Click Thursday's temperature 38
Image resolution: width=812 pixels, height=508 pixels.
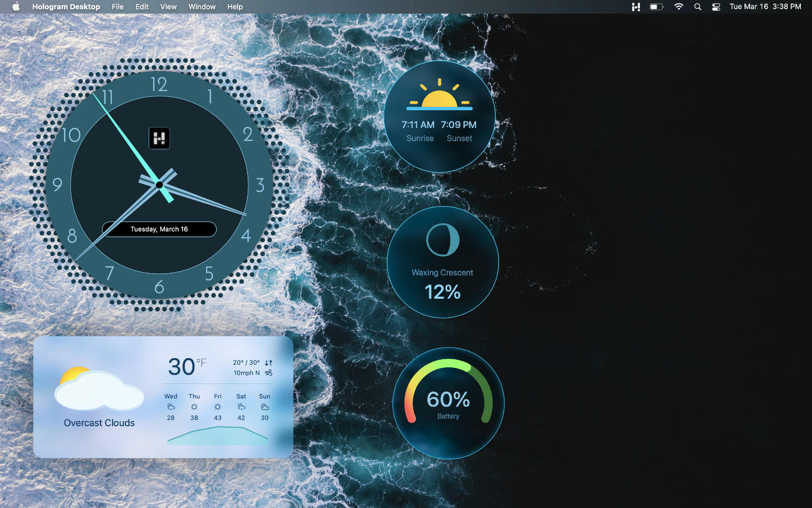coord(194,418)
